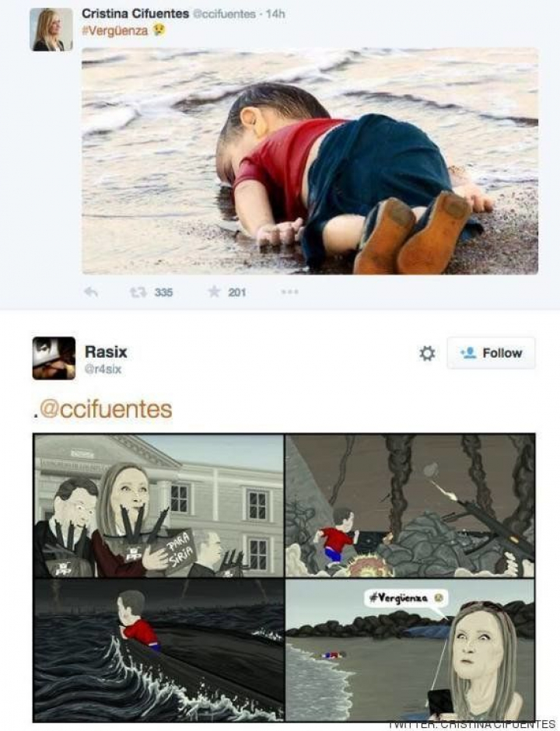Open the @ccifuentes handle in the tweet header

pos(224,15)
